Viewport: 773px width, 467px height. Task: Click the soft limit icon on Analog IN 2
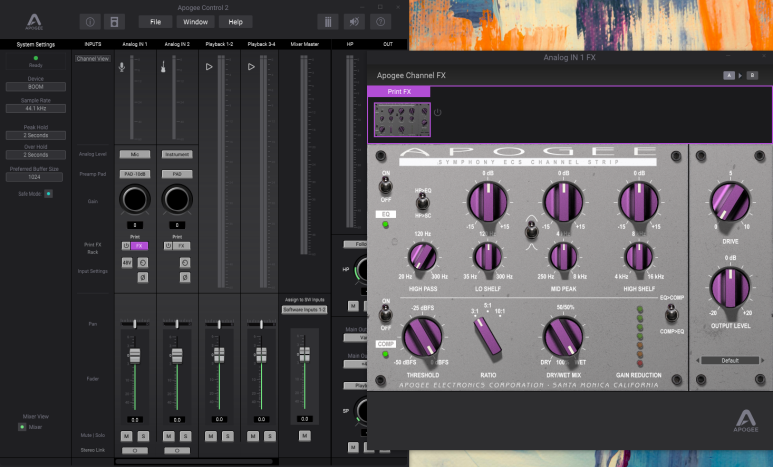coord(185,263)
